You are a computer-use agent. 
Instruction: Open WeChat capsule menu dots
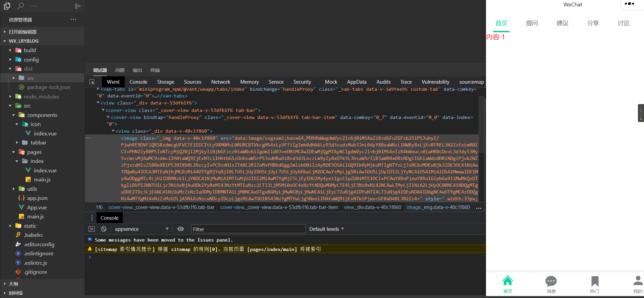630,4
